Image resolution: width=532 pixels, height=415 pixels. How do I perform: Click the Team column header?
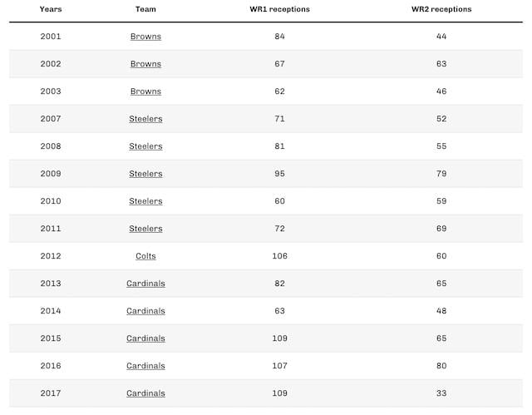(x=145, y=9)
